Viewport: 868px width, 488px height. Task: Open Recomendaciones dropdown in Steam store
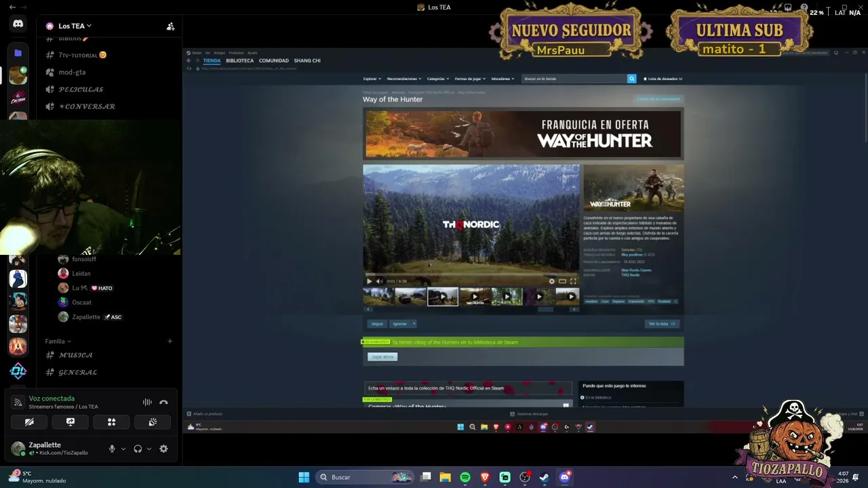point(404,79)
